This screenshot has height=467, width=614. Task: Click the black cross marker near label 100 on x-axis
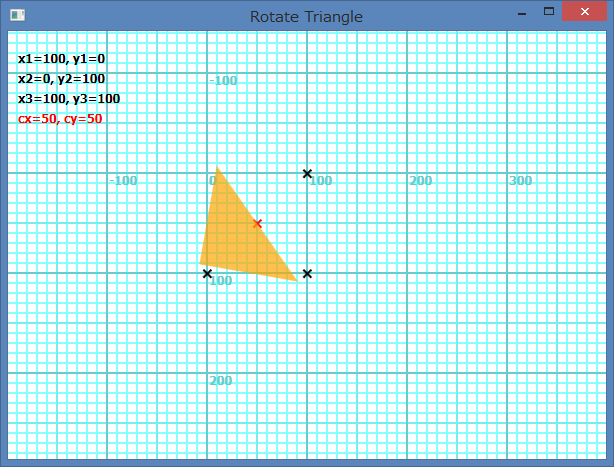pos(307,173)
